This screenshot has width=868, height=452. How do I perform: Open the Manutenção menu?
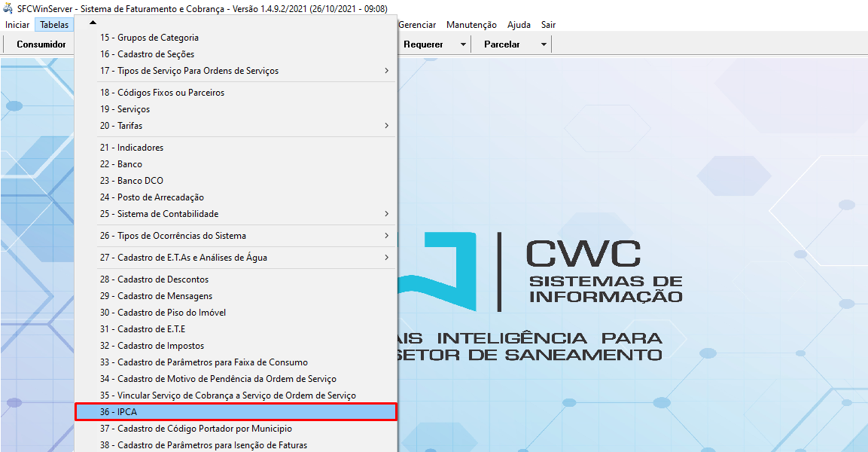click(x=471, y=24)
